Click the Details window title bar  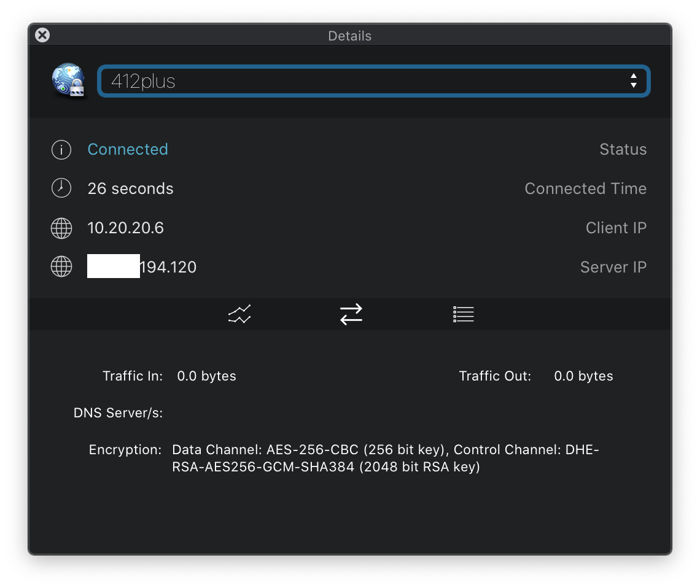350,35
